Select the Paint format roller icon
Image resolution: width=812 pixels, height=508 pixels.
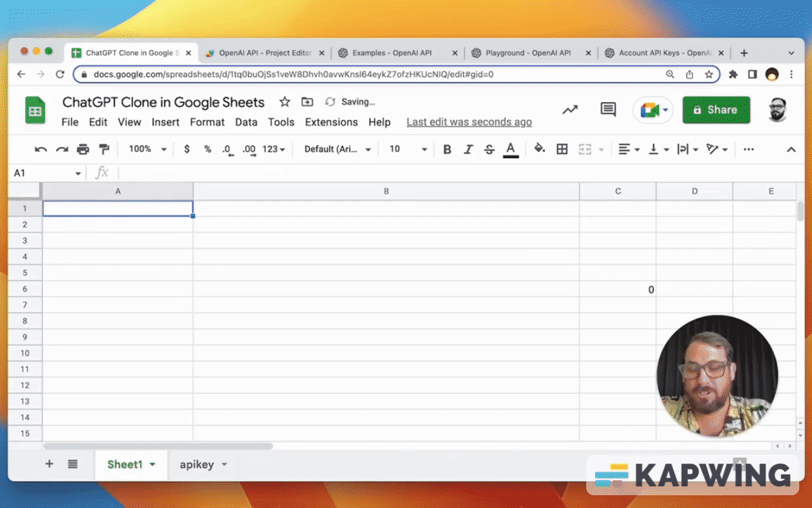pyautogui.click(x=105, y=149)
